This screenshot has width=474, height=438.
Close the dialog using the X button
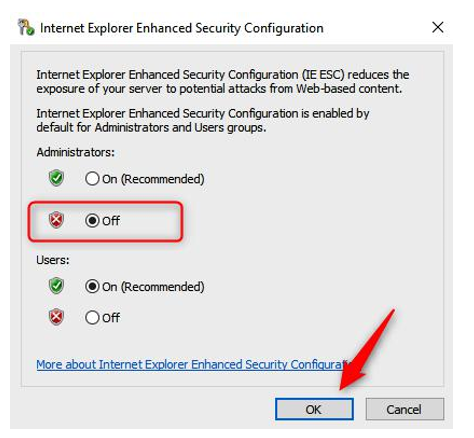(438, 27)
